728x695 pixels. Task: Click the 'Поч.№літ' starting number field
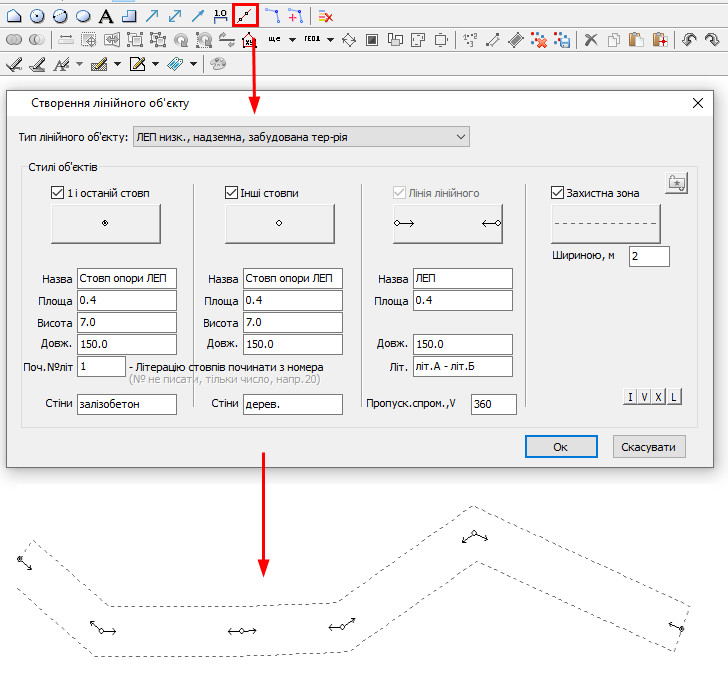101,366
